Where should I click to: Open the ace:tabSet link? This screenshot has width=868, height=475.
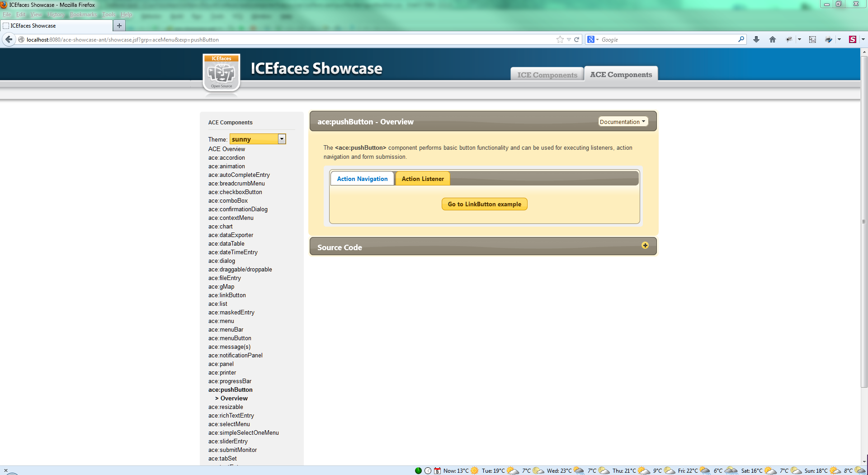tap(222, 458)
